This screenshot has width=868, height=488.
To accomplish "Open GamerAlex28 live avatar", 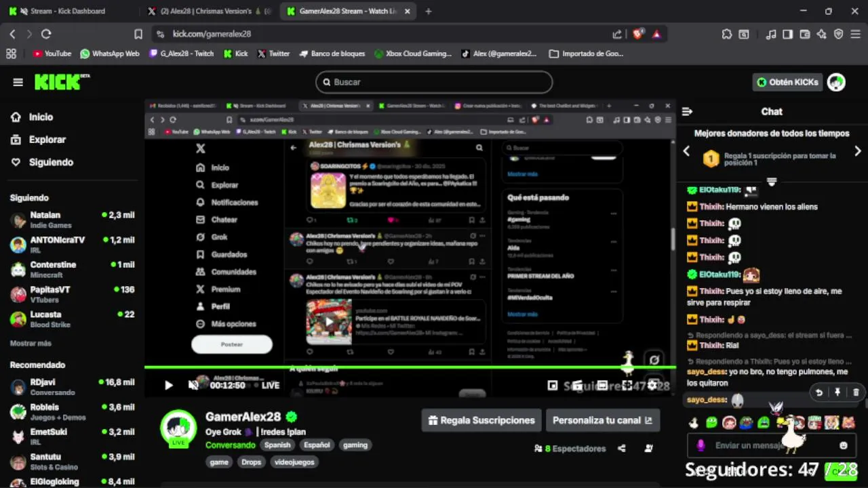I will 178,428.
